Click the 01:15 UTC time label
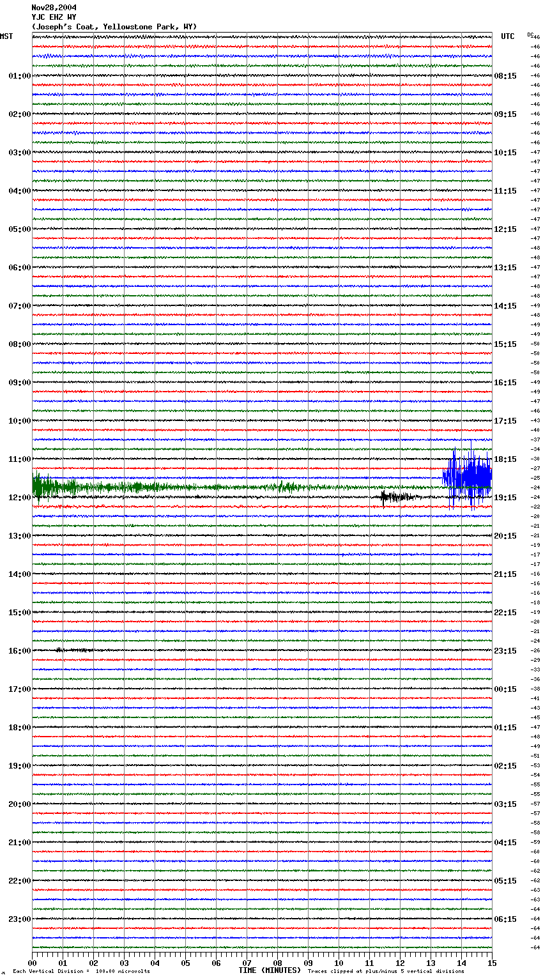Viewport: 543px width, 980px height. tap(505, 728)
